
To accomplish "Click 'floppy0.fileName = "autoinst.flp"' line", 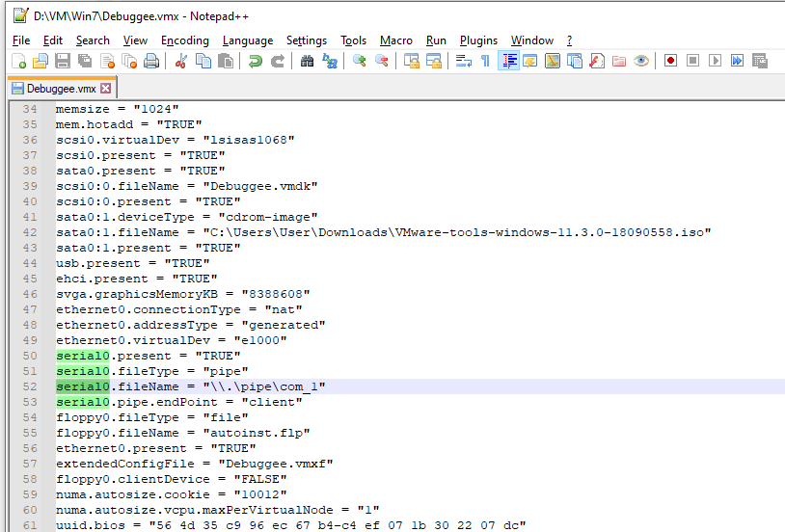I will (182, 433).
